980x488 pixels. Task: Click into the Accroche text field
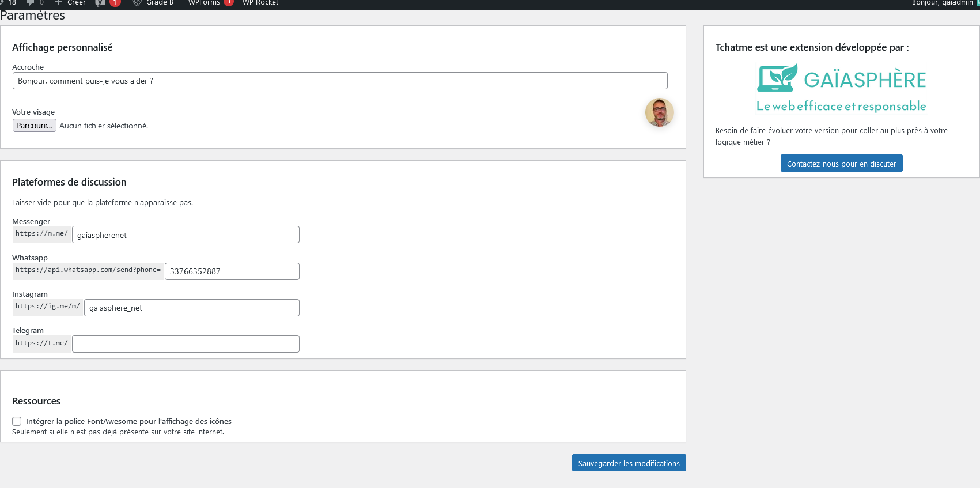tap(340, 81)
